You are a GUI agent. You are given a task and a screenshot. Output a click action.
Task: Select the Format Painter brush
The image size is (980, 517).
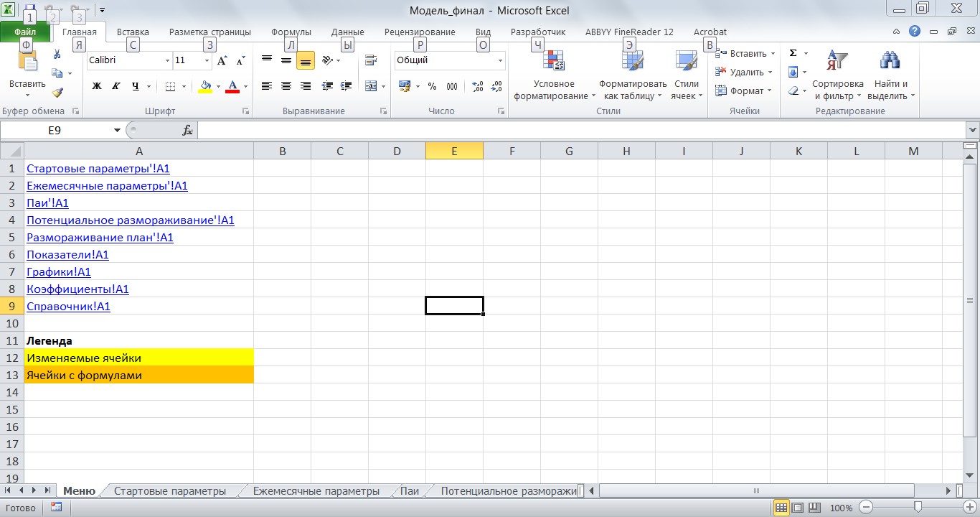click(x=57, y=92)
